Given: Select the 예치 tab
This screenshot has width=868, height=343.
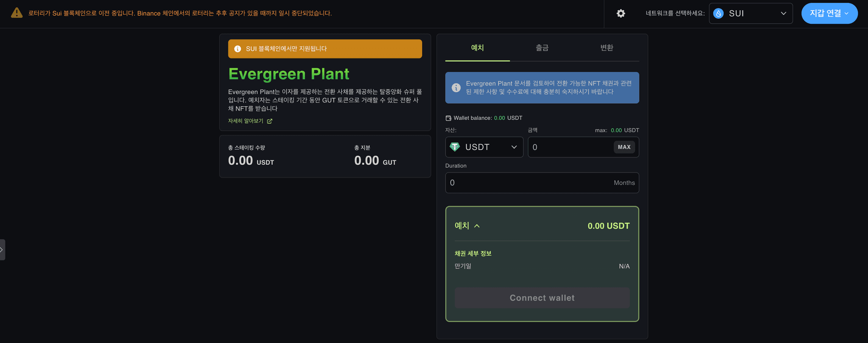Looking at the screenshot, I should coord(477,48).
